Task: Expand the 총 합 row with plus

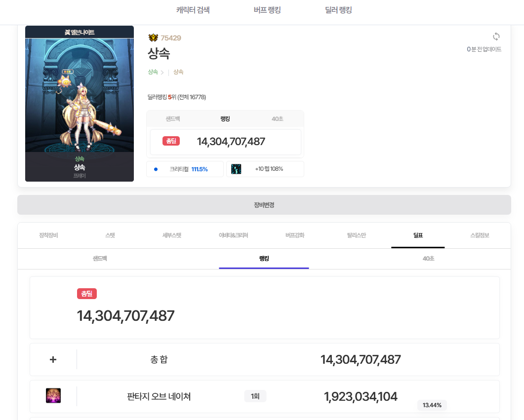Action: coord(53,360)
